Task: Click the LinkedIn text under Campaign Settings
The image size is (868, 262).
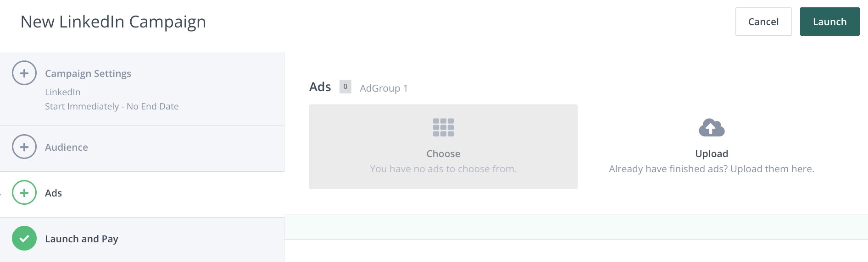Action: (63, 92)
